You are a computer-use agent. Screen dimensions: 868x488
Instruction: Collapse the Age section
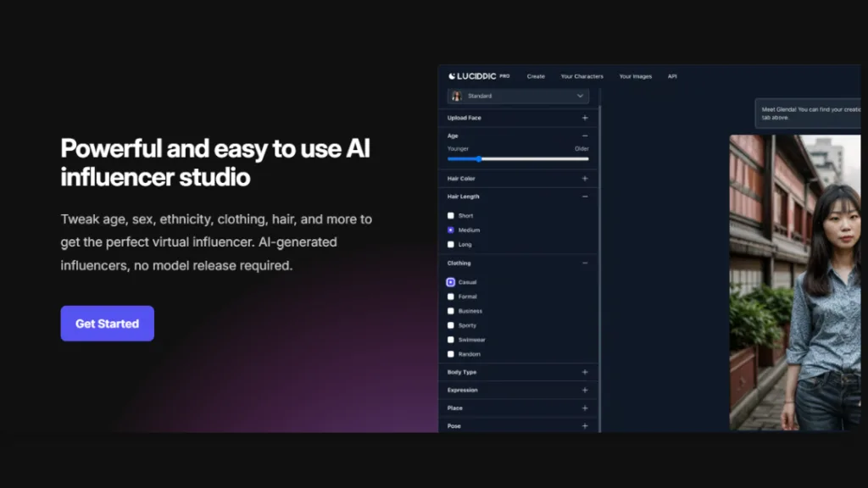click(585, 136)
